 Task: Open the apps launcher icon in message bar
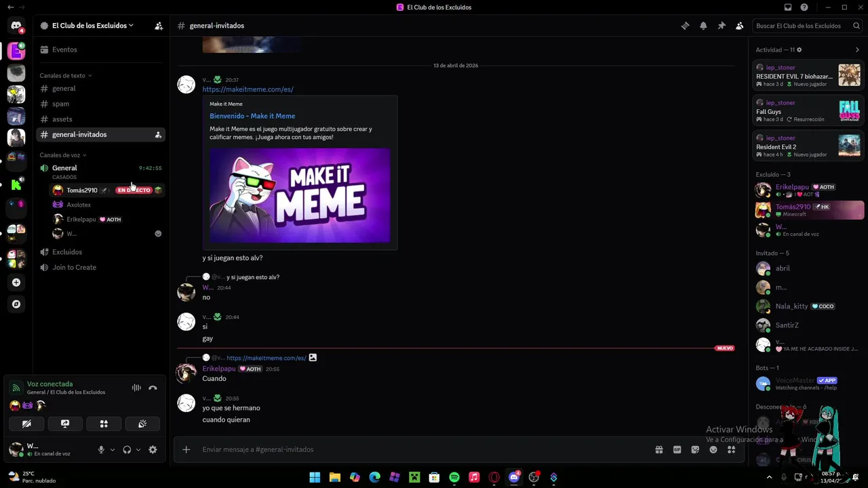732,449
